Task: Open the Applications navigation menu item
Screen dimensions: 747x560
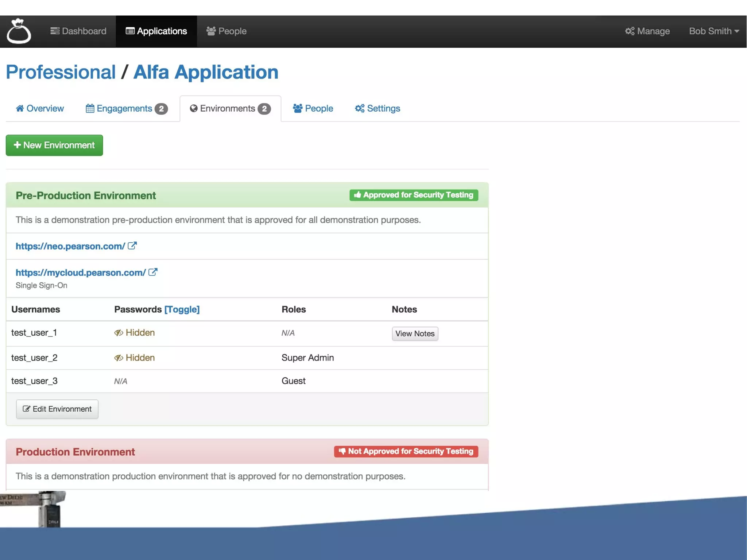Action: point(156,31)
